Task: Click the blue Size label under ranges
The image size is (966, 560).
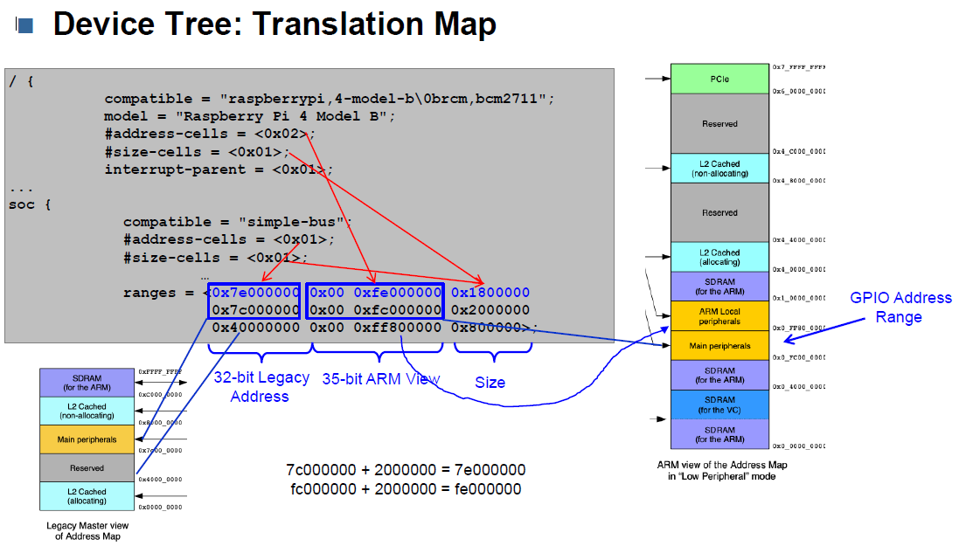Action: coord(490,382)
